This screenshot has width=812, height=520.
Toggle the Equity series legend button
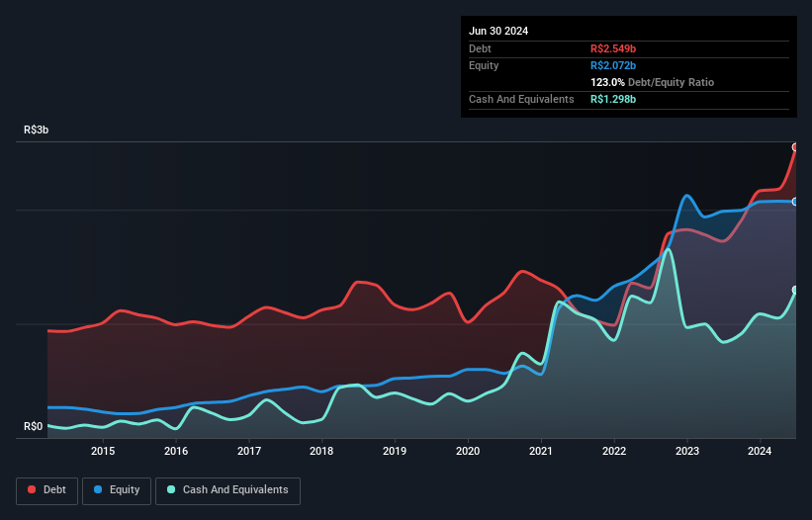point(117,490)
